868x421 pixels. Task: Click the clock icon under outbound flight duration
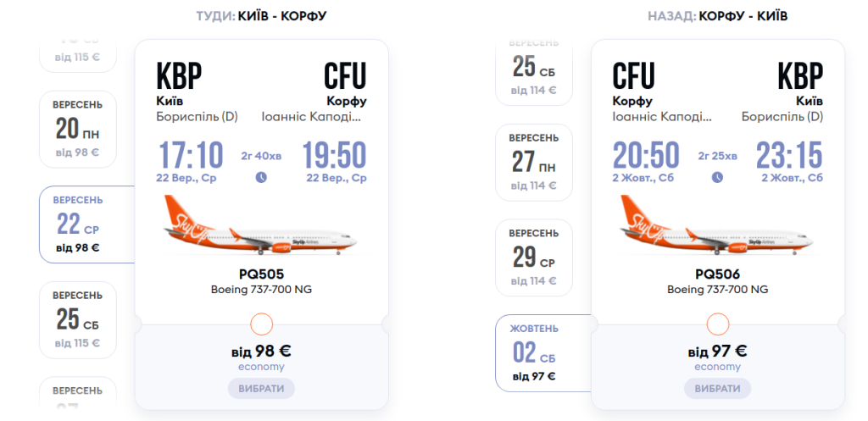pyautogui.click(x=261, y=177)
